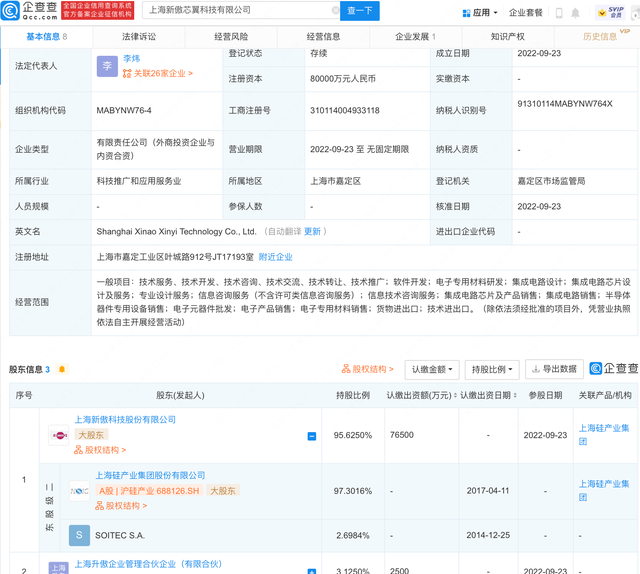Image resolution: width=640 pixels, height=574 pixels.
Task: Open 上海硅产业集团 related link in 97.3016% row
Action: tap(604, 491)
